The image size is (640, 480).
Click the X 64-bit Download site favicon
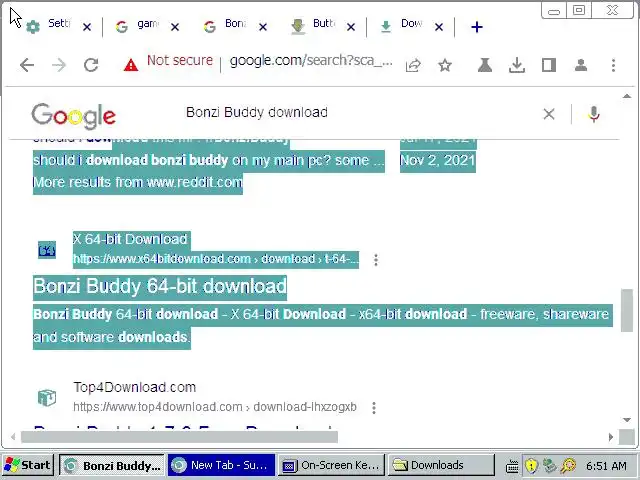[x=47, y=250]
